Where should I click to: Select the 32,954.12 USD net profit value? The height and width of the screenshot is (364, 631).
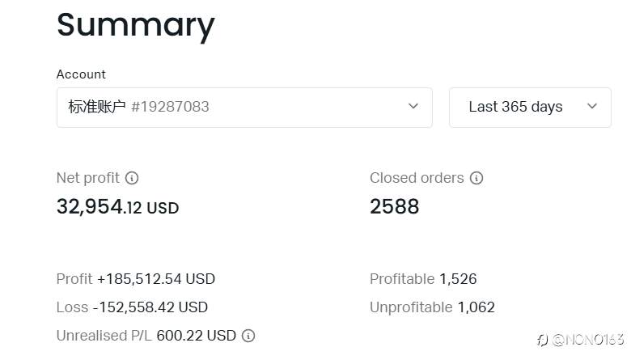(117, 207)
